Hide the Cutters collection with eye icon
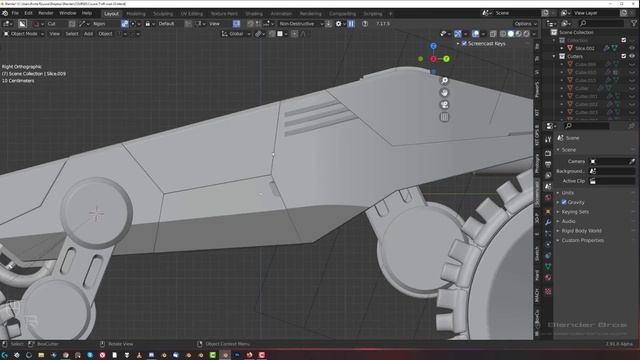Viewport: 640px width, 360px height. click(x=632, y=56)
